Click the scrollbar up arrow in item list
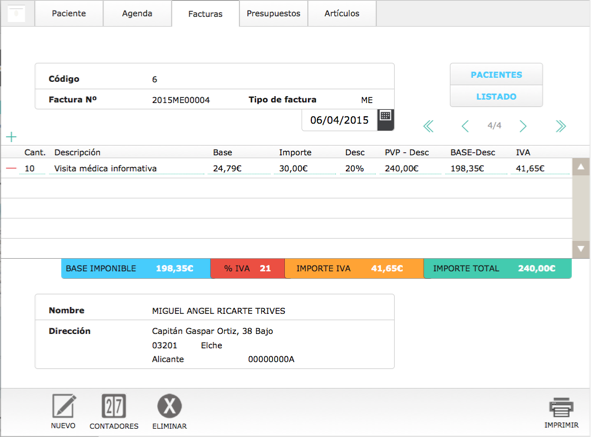Viewport: 591px width, 437px height. [581, 167]
